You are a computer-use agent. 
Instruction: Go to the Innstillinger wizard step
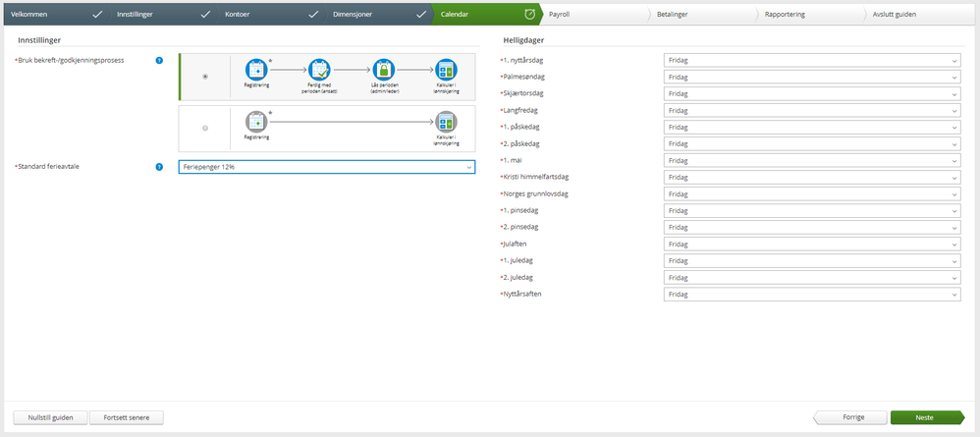(x=162, y=14)
